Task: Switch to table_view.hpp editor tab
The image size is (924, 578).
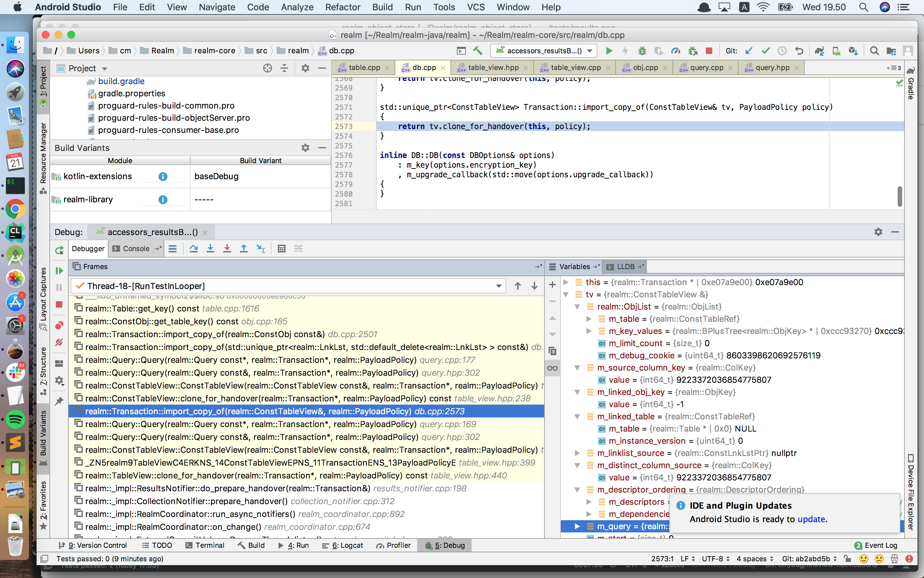Action: [x=492, y=68]
